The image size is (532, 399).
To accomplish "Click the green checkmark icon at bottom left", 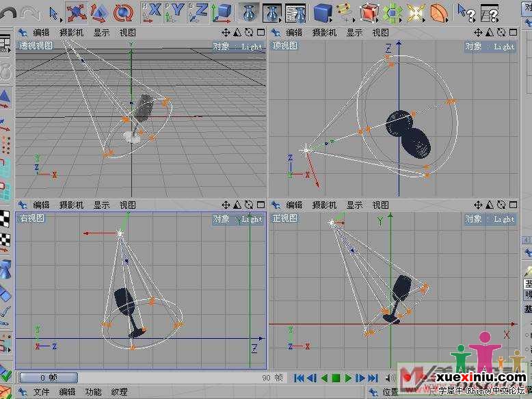I will [x=5, y=376].
